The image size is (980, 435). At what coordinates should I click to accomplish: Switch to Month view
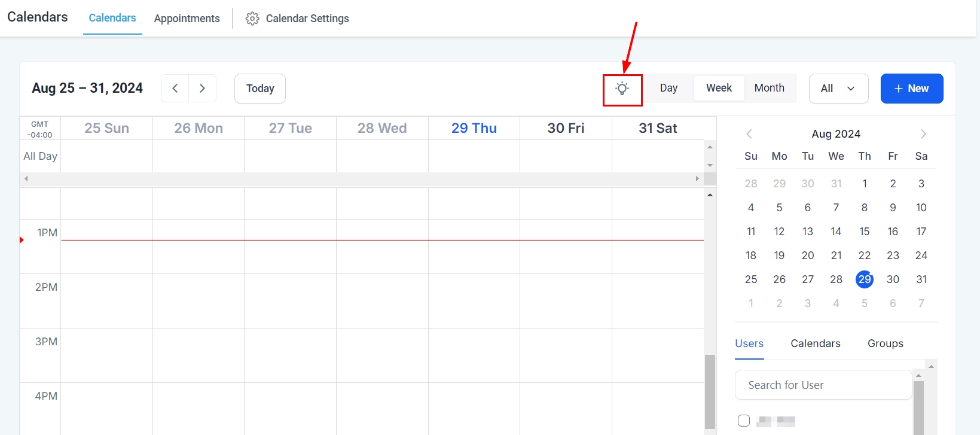769,88
